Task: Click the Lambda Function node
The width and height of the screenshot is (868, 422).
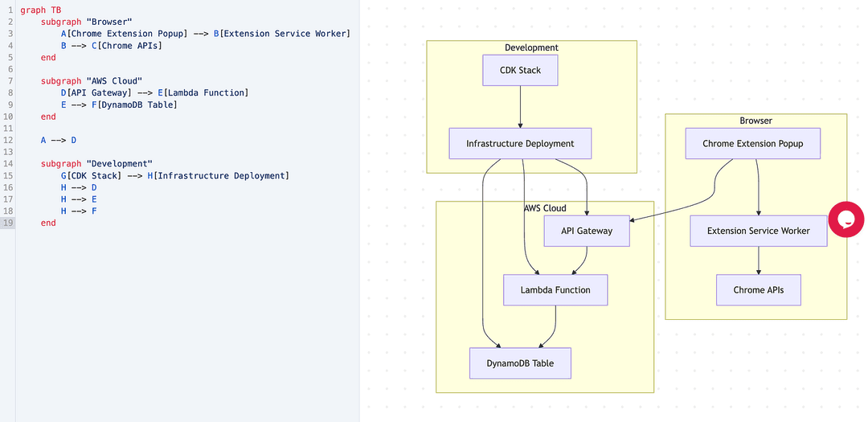Action: click(x=555, y=289)
